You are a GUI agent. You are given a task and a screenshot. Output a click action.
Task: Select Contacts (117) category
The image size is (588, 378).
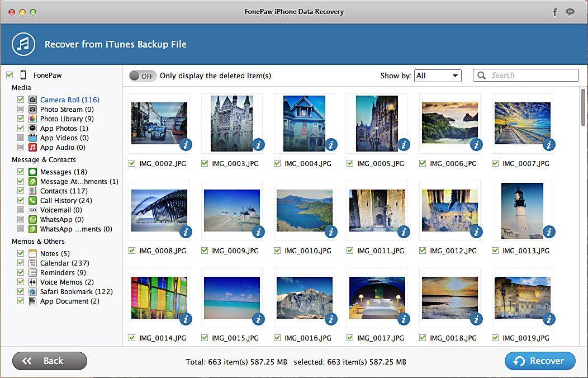click(x=64, y=191)
